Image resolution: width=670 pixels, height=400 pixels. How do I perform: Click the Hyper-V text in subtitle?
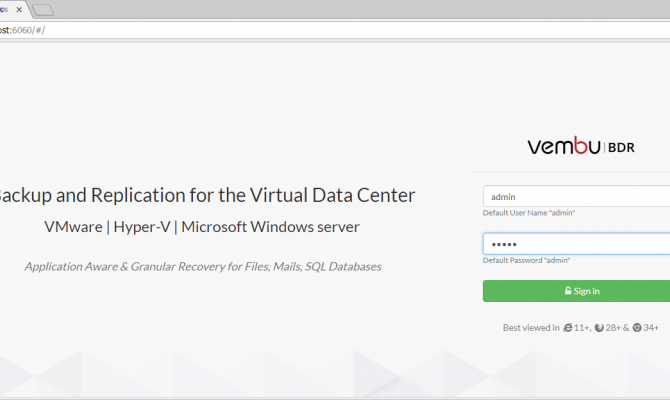click(x=142, y=227)
